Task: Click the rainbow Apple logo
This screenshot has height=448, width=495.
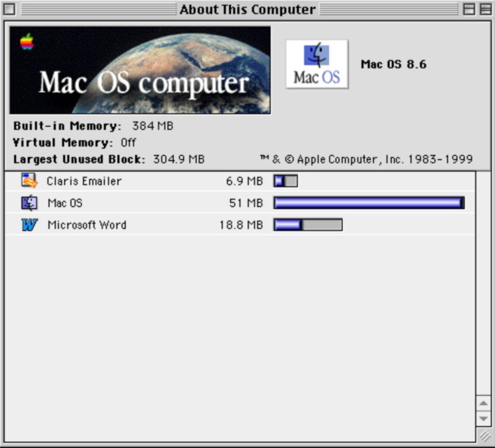Action: 27,42
